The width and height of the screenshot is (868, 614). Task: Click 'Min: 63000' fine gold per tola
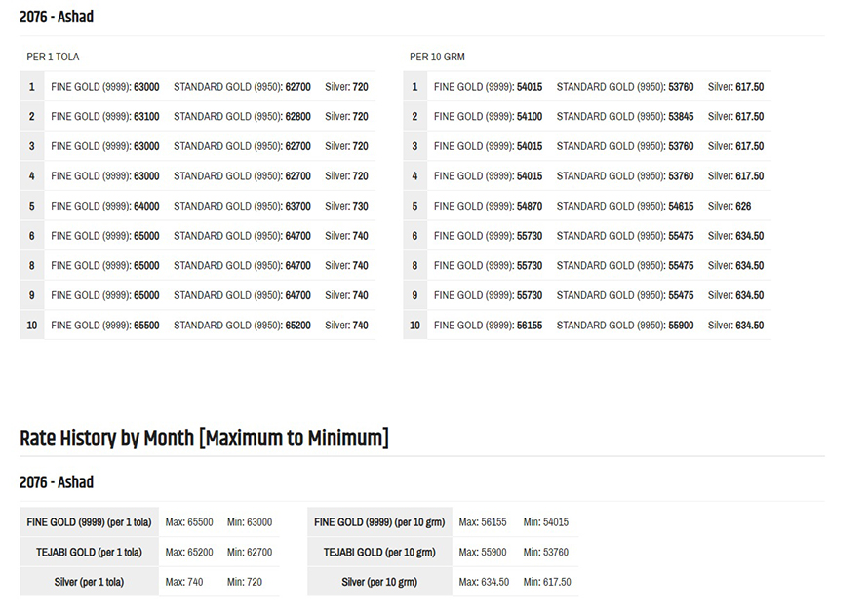(250, 522)
